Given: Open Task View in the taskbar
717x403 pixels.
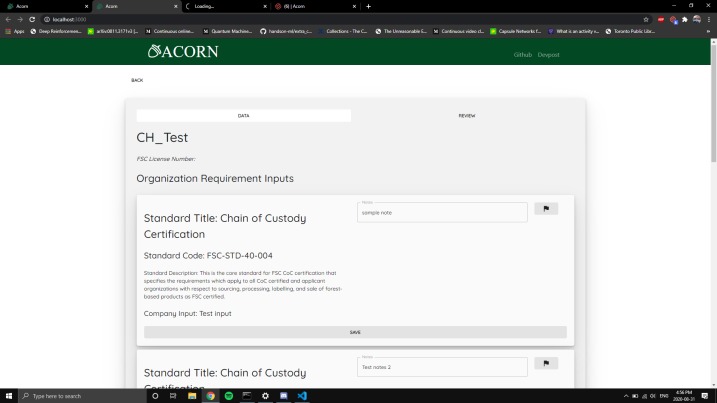Looking at the screenshot, I should [x=173, y=396].
